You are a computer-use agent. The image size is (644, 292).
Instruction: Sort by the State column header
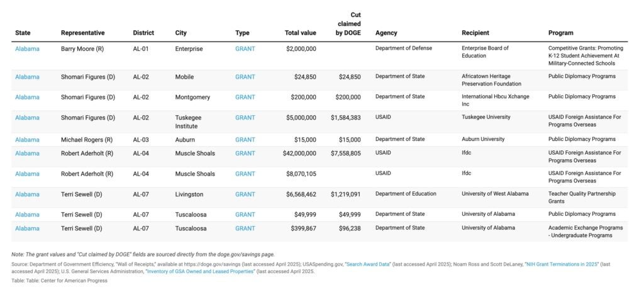[x=23, y=33]
